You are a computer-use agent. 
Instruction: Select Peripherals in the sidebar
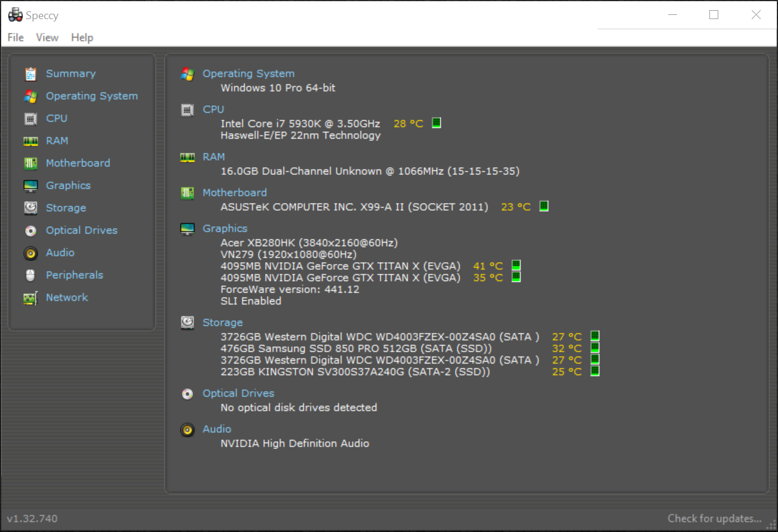pyautogui.click(x=75, y=275)
